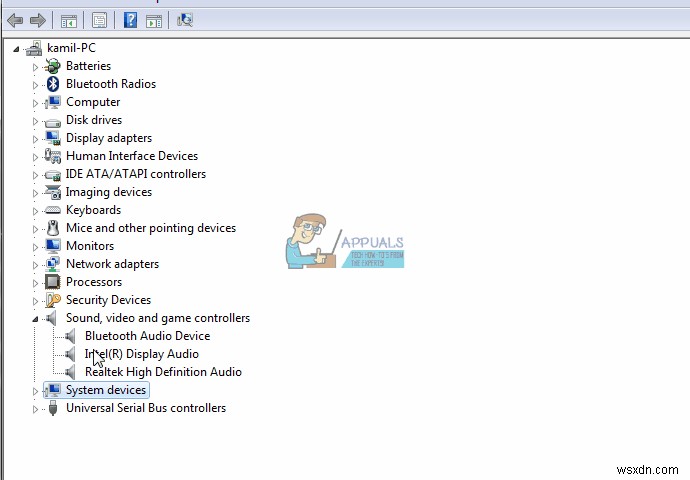The image size is (690, 480).
Task: Click the kamil-PC computer icon
Action: point(34,48)
